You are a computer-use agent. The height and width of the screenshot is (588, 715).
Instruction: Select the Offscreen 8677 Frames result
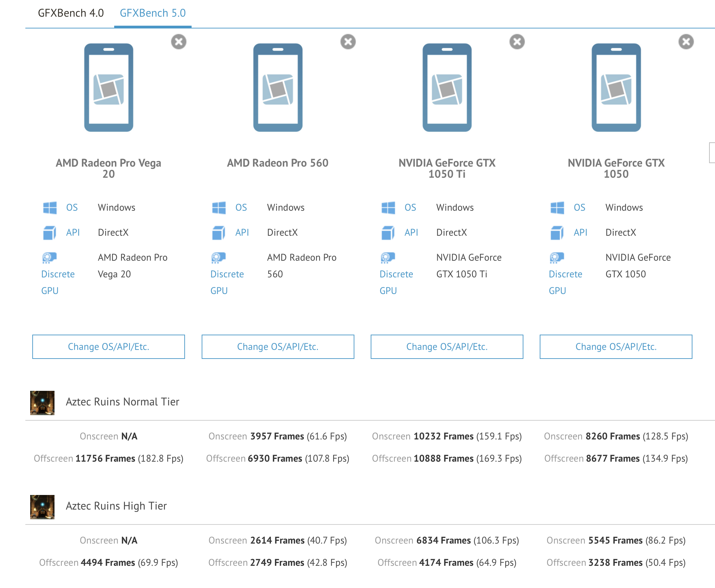click(x=616, y=459)
